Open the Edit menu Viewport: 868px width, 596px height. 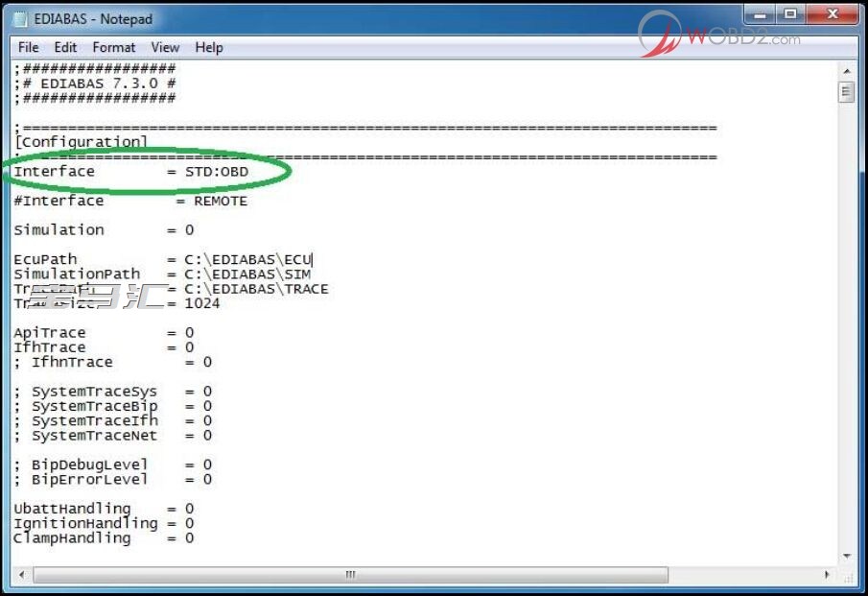coord(65,48)
